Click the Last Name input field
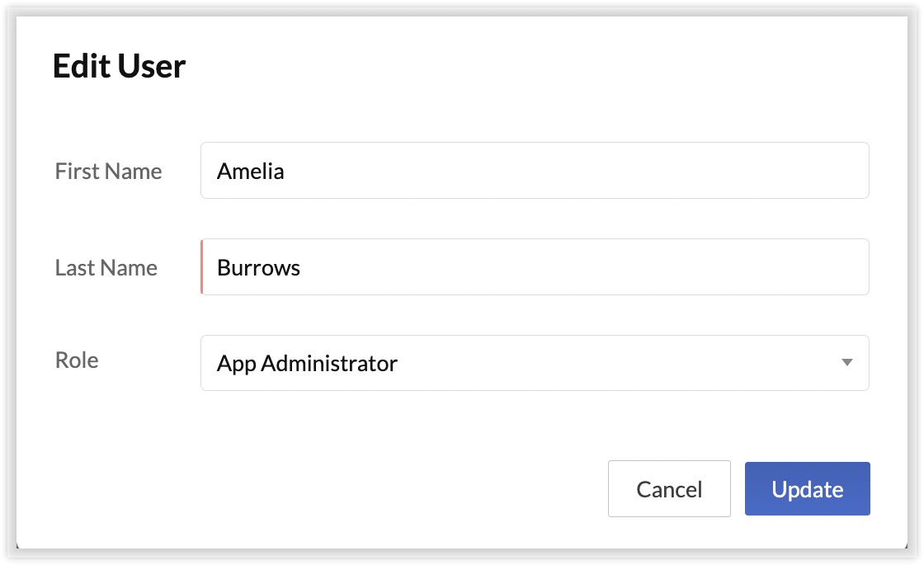Image resolution: width=924 pixels, height=565 pixels. (535, 267)
